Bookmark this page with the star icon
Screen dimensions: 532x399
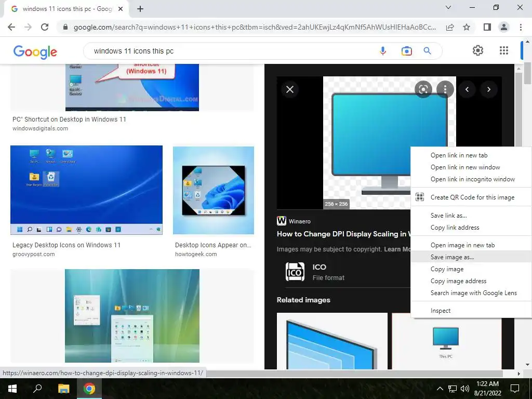[x=467, y=27]
